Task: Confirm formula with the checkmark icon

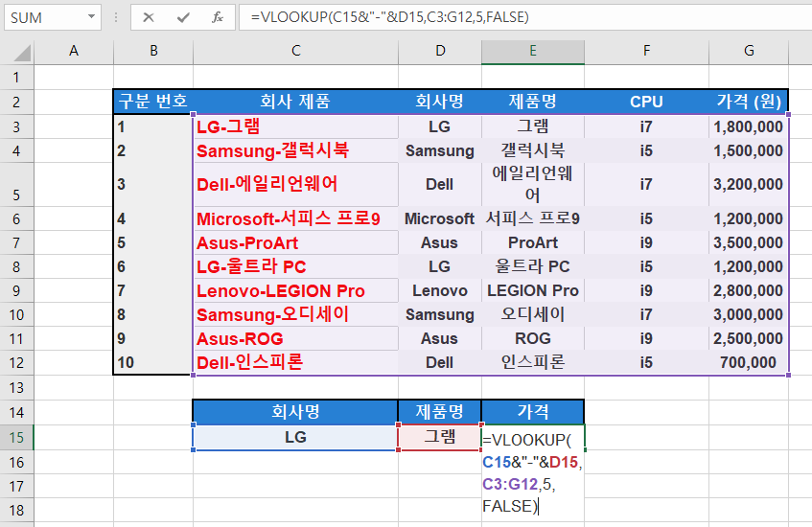Action: (183, 17)
